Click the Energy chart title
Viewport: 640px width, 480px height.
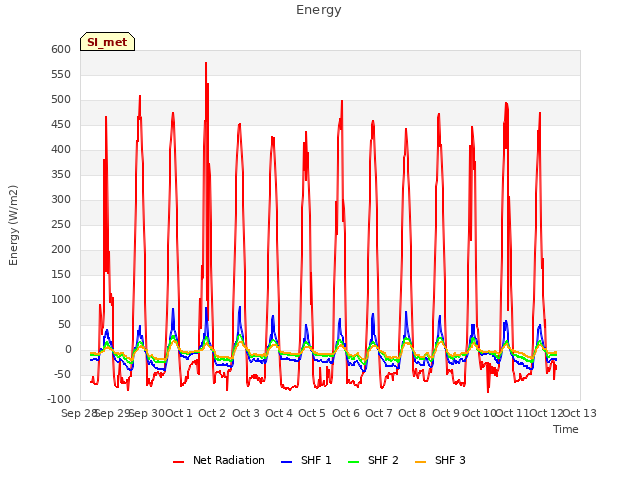pos(318,10)
